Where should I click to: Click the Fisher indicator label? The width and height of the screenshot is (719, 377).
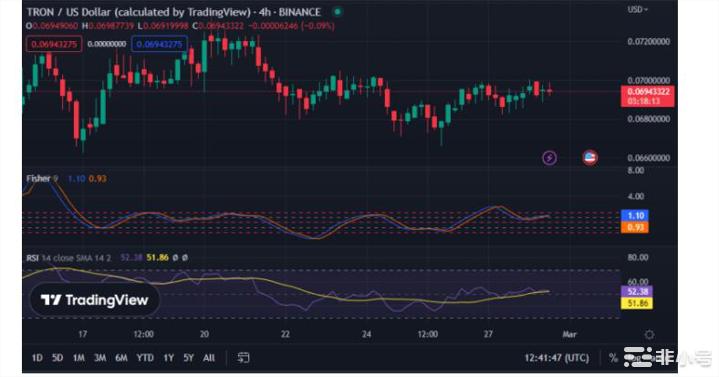tap(39, 178)
